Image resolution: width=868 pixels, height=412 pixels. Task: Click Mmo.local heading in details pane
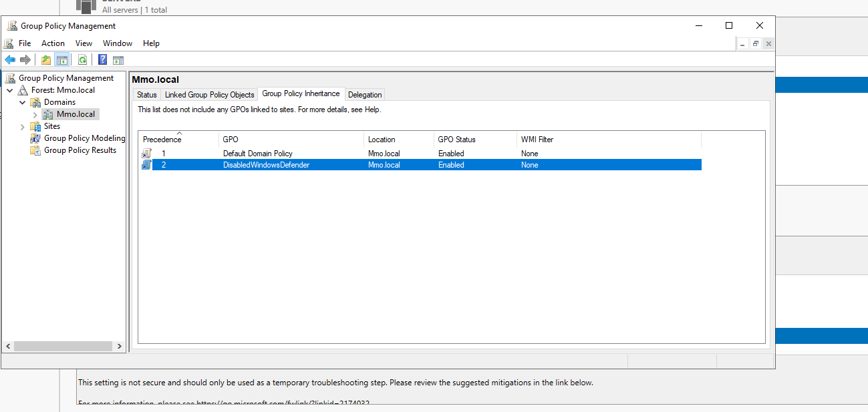pyautogui.click(x=156, y=79)
